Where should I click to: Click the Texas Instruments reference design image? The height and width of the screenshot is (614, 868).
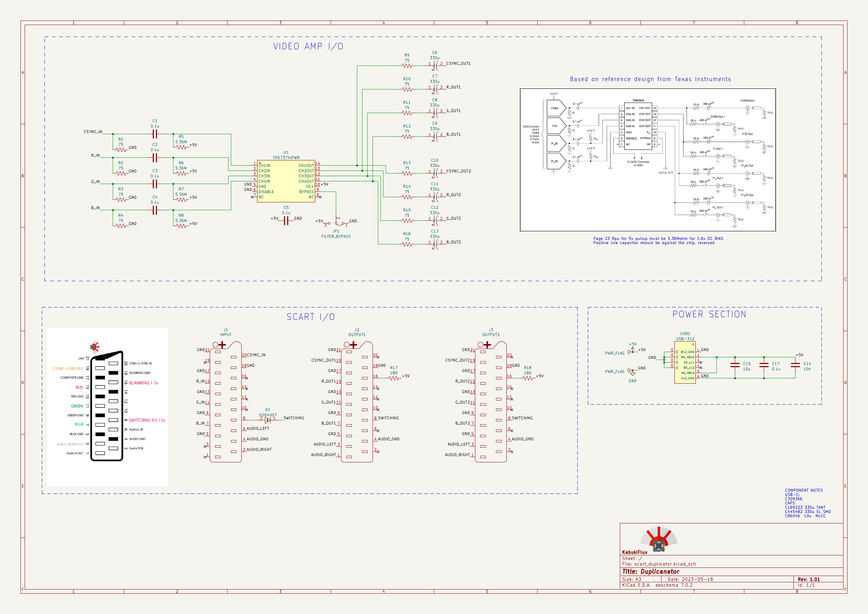pyautogui.click(x=648, y=160)
